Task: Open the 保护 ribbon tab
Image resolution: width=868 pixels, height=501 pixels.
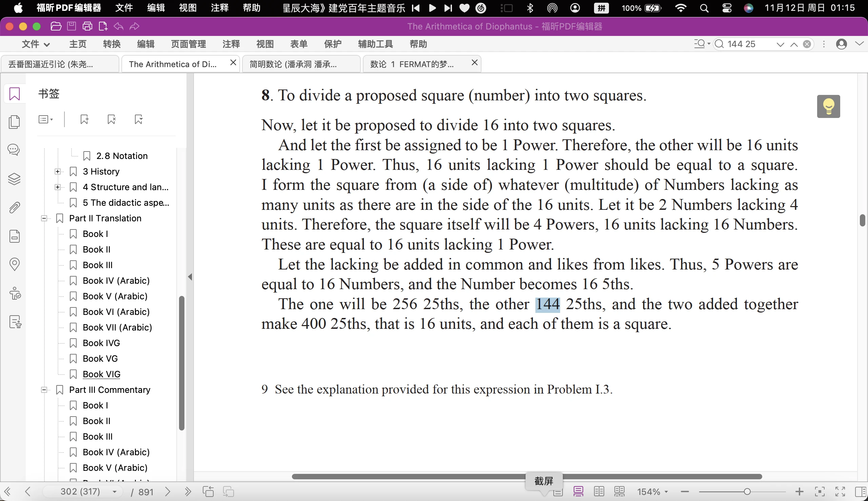Action: 333,44
